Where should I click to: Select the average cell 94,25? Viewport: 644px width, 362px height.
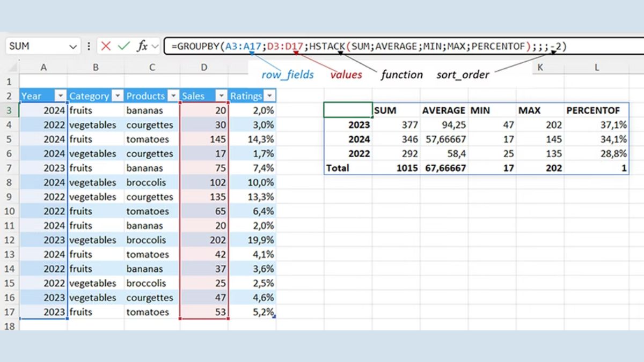coord(444,125)
